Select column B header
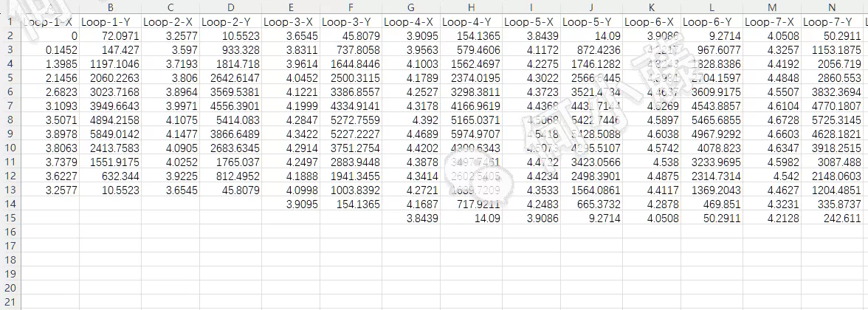 110,7
